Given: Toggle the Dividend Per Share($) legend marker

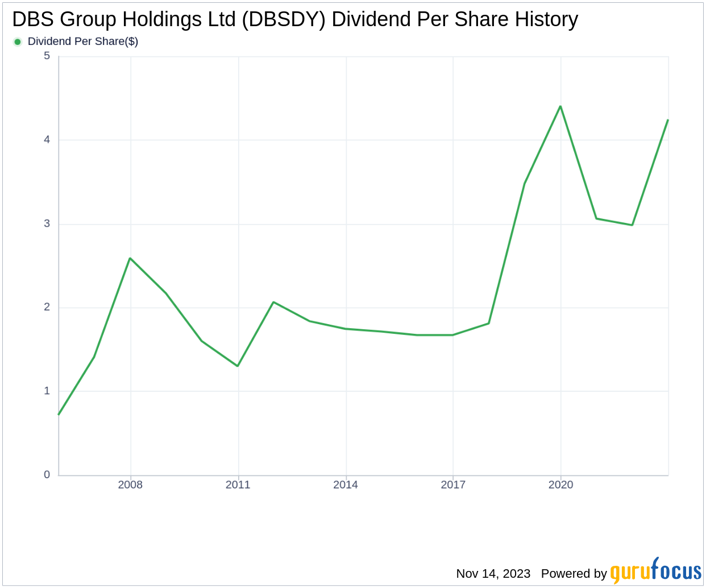Looking at the screenshot, I should (x=18, y=42).
